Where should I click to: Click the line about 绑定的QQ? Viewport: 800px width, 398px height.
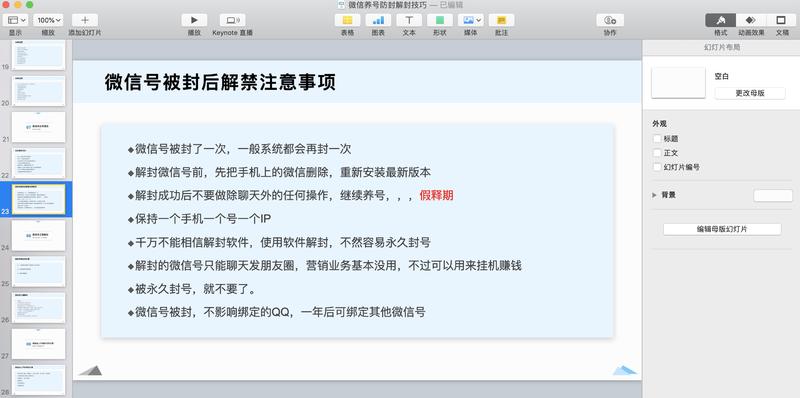[277, 312]
